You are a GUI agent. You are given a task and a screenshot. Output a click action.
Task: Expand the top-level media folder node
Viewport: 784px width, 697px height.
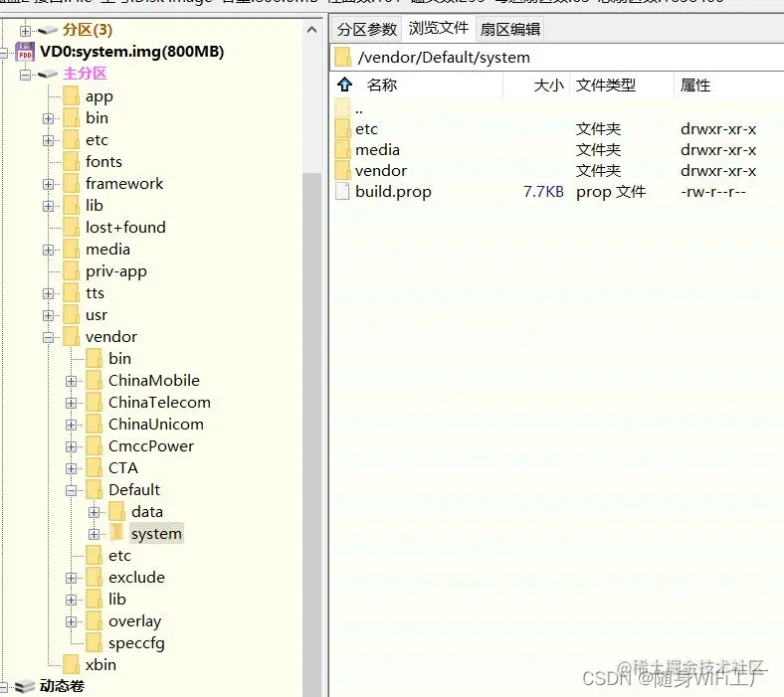pos(48,250)
